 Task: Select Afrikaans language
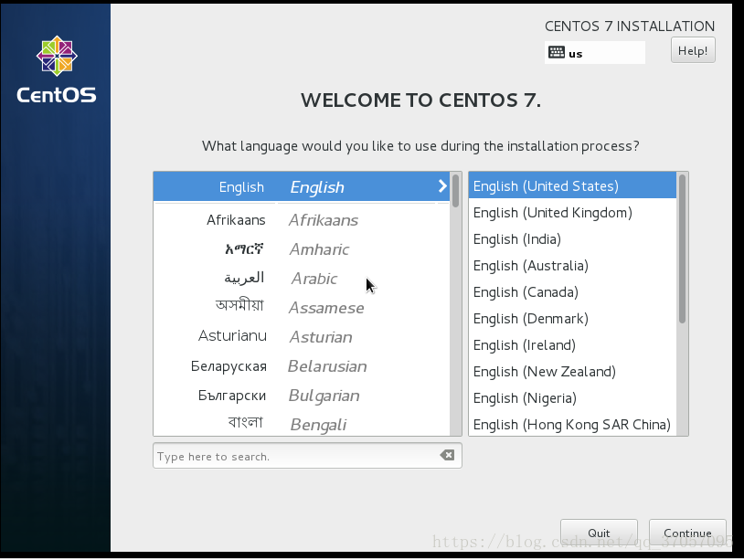(302, 220)
